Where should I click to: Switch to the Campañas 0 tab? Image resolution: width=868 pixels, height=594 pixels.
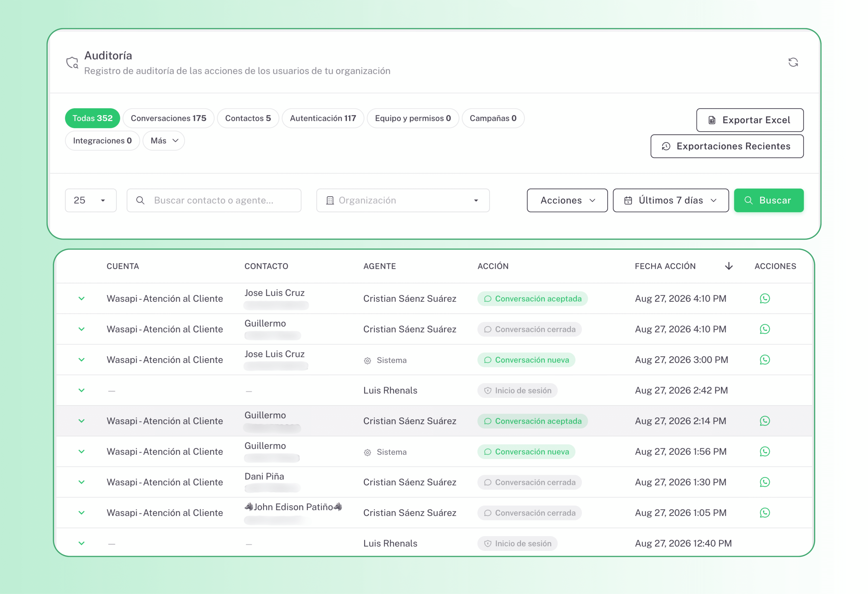coord(493,118)
